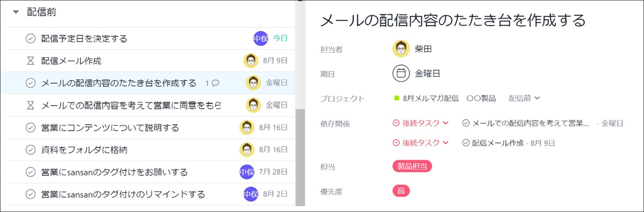Click the red 高 priority badge

(x=401, y=191)
